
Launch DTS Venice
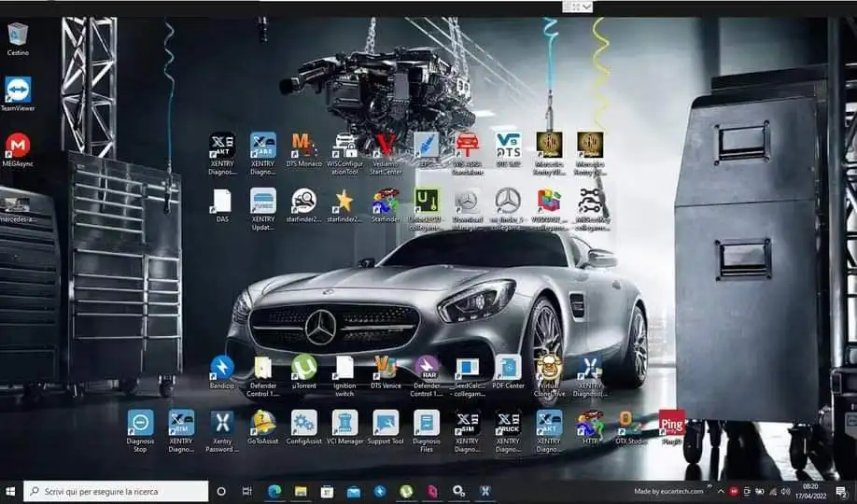pyautogui.click(x=386, y=371)
